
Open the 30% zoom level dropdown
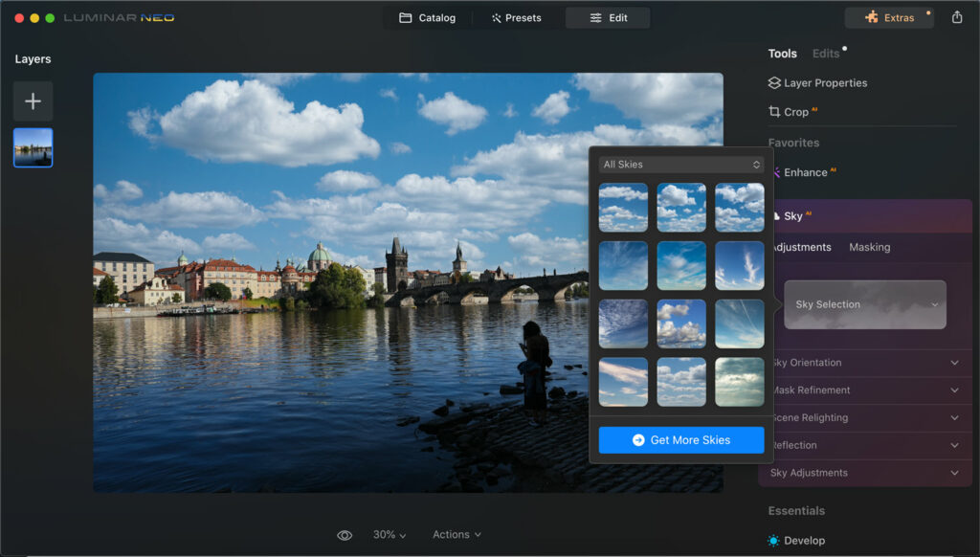pyautogui.click(x=390, y=535)
